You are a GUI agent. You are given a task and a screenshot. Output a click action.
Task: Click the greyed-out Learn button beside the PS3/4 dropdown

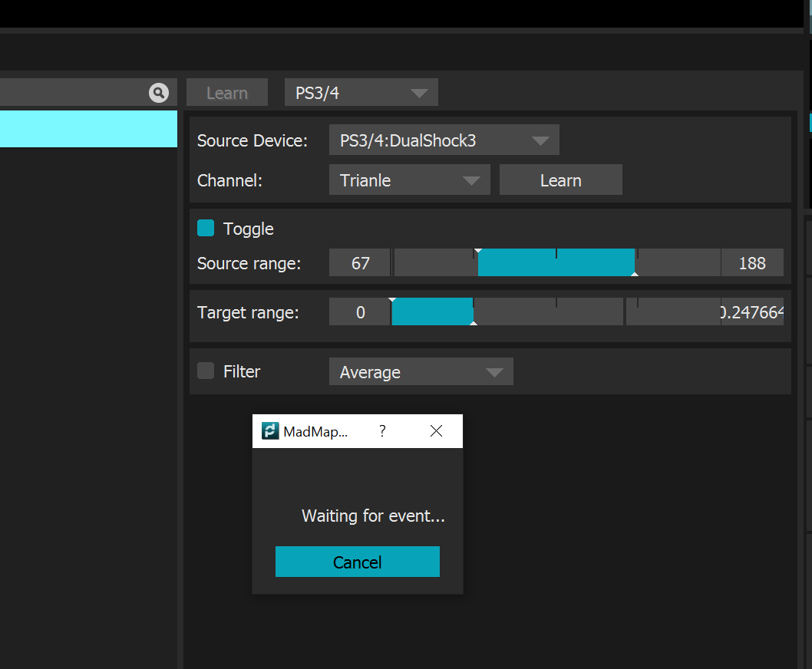click(227, 93)
